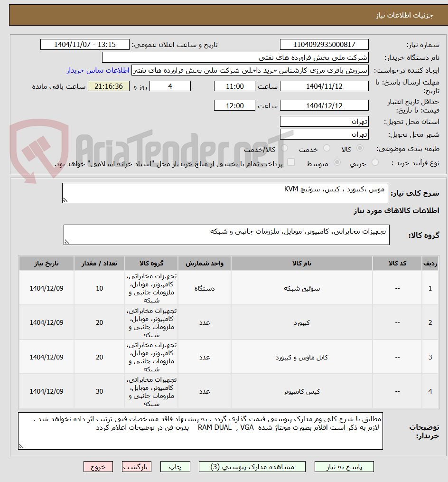Grab resize handle of توضیحات خریدار box

point(21,446)
